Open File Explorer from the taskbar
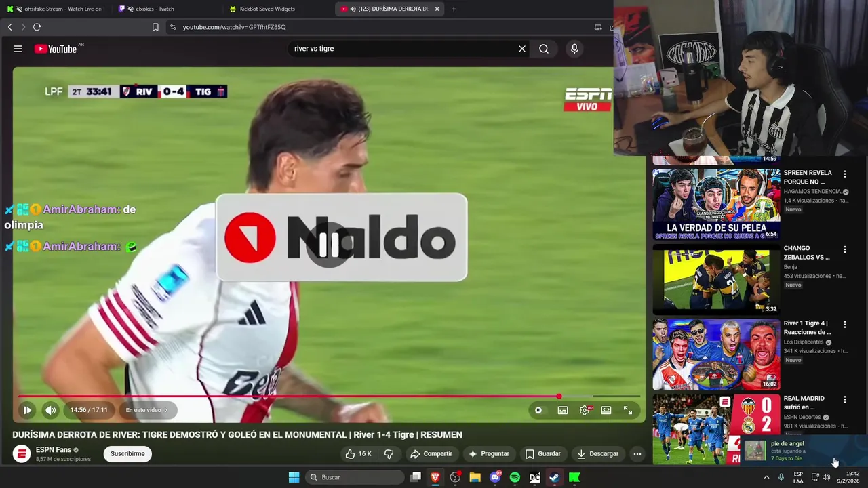The width and height of the screenshot is (868, 488). click(x=475, y=477)
